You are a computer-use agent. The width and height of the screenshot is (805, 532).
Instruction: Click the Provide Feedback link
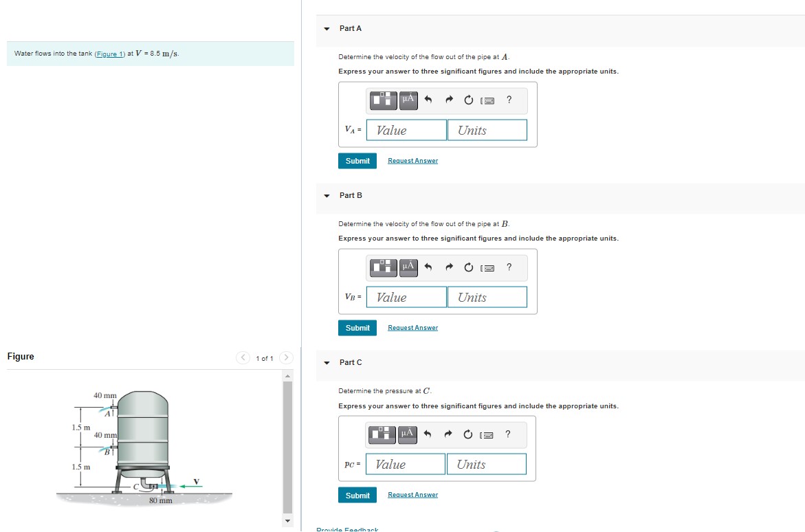point(346,529)
